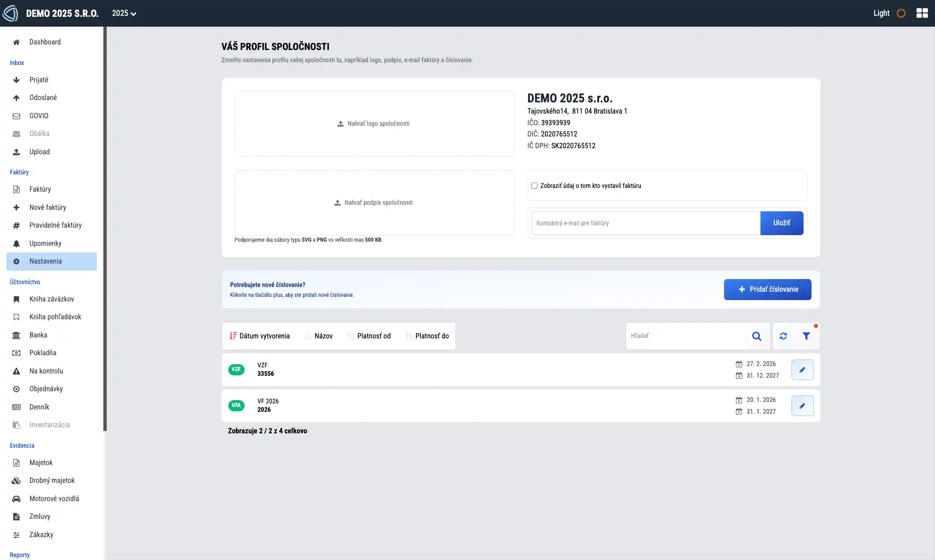935x560 pixels.
Task: Sort by Platnosť od column
Action: 369,336
